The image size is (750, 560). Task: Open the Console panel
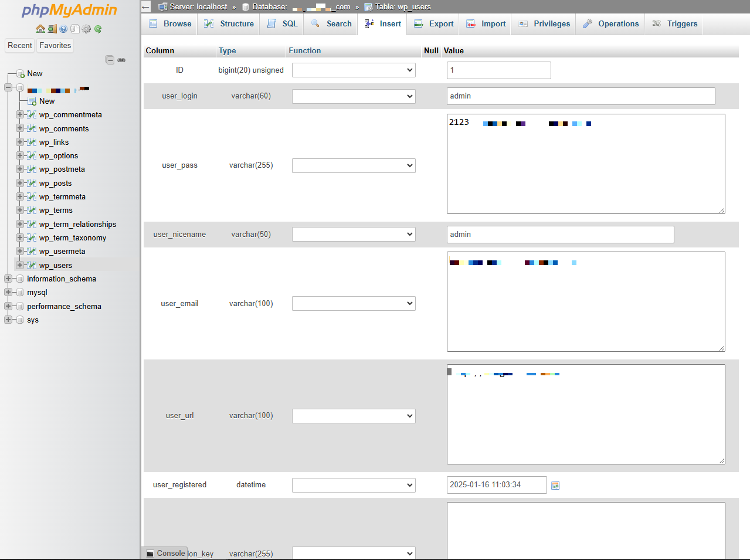(x=165, y=553)
